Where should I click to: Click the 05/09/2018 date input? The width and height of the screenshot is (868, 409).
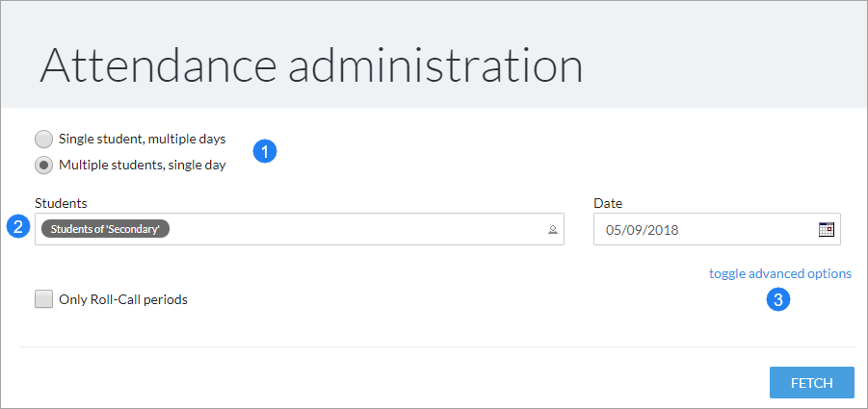click(x=717, y=229)
